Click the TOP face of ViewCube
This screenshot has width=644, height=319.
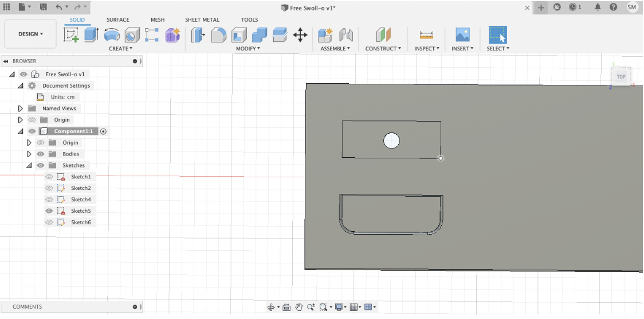(621, 76)
